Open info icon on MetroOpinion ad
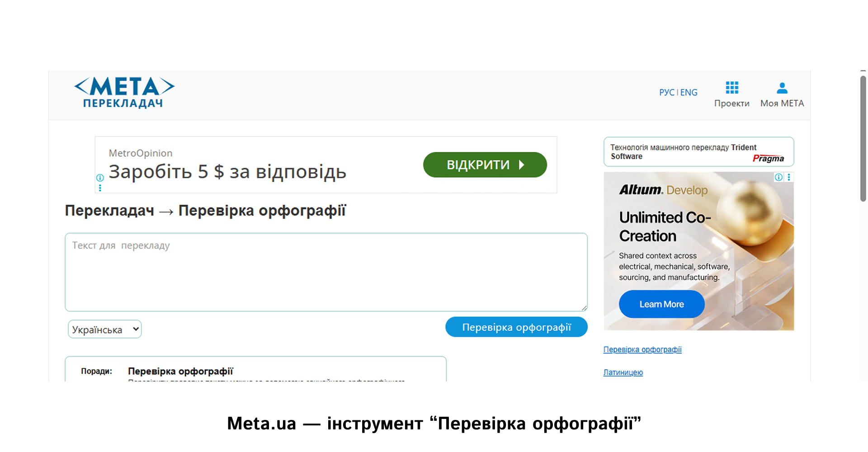The image size is (868, 452). [x=99, y=179]
